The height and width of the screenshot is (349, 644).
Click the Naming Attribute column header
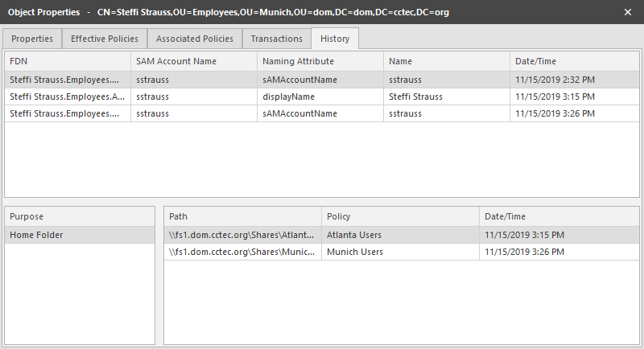tap(320, 61)
